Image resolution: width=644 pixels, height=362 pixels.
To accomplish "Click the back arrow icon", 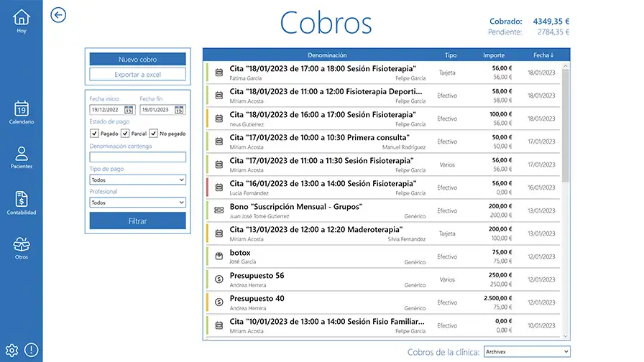I will 58,15.
